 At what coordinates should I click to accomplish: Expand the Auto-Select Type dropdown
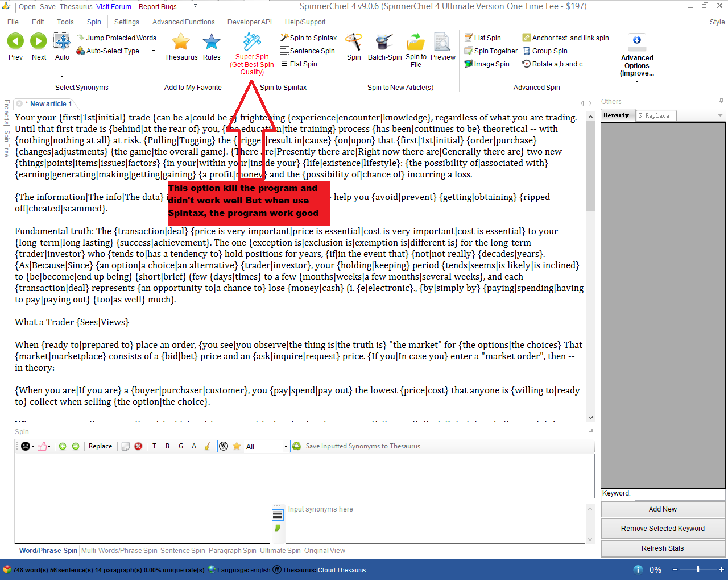154,51
